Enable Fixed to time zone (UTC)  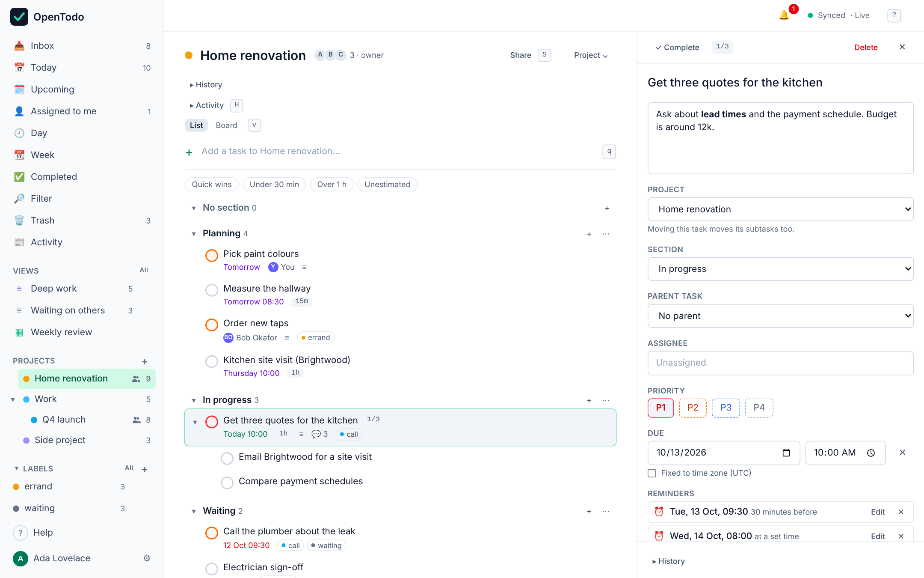click(652, 473)
